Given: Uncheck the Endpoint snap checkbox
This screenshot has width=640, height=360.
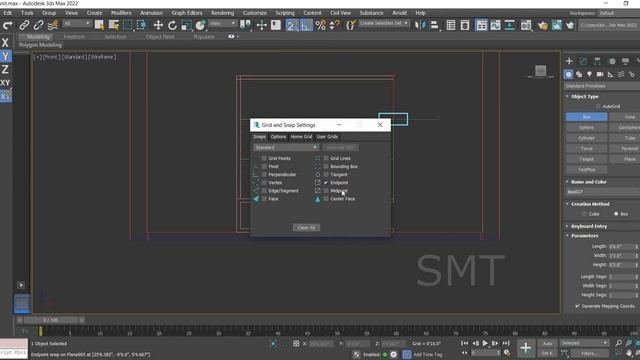Looking at the screenshot, I should tap(326, 183).
